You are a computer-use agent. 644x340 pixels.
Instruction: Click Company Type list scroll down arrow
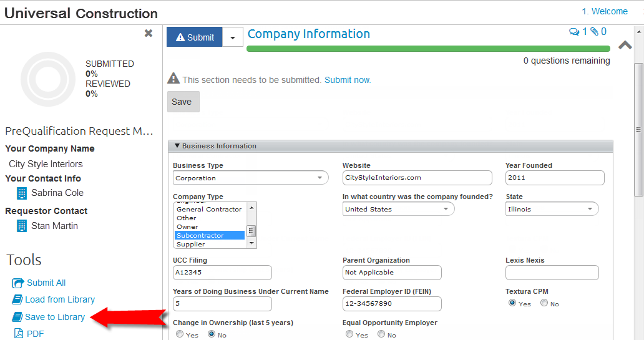point(251,244)
